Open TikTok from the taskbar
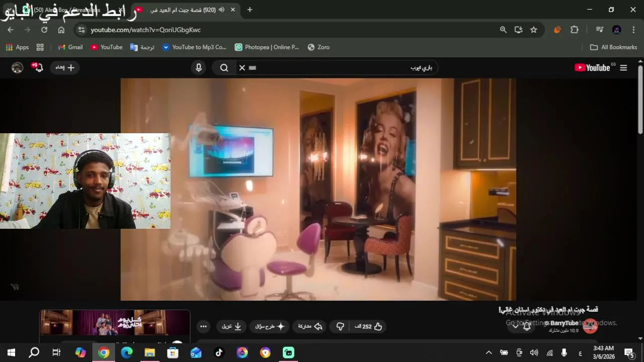 coord(219,352)
